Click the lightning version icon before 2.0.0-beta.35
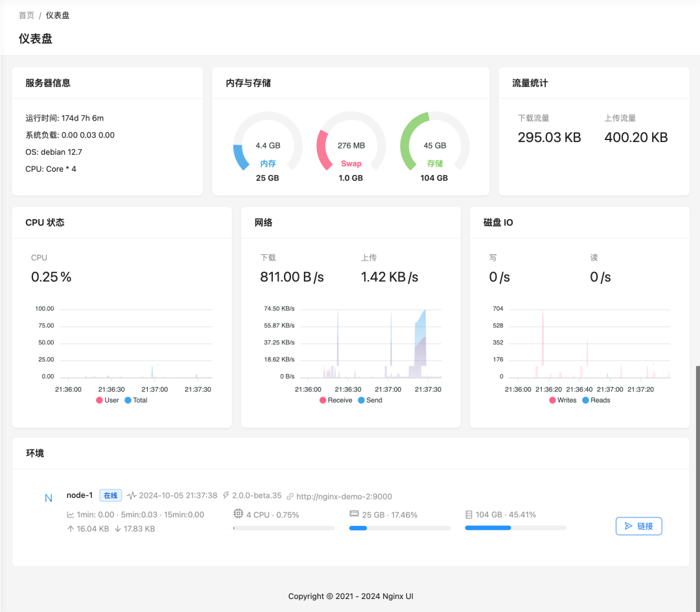The width and height of the screenshot is (700, 612). 226,495
